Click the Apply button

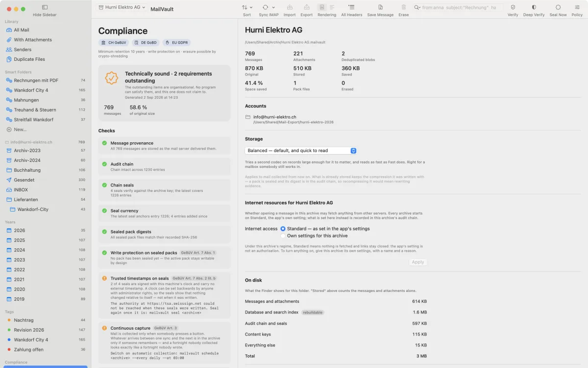click(418, 262)
